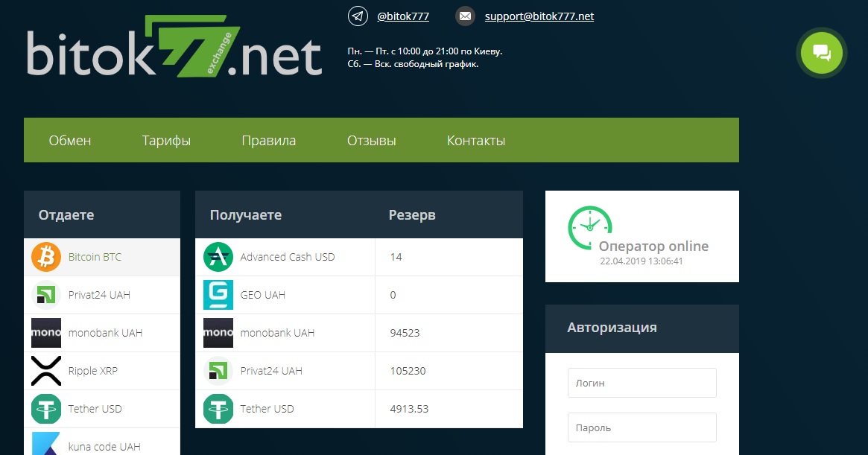Viewport: 868px width, 455px height.
Task: Open the Обмен menu item
Action: [x=70, y=141]
